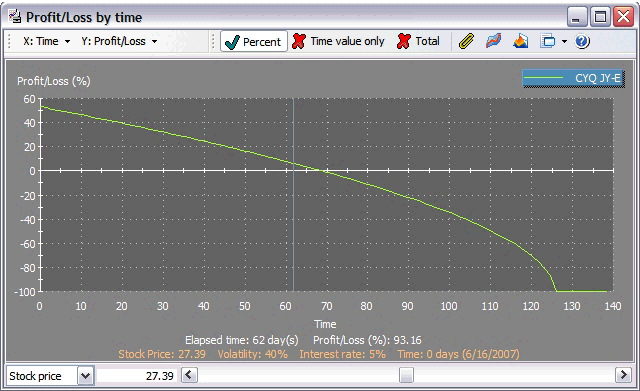Screen dimensions: 640x391
Task: Click the window layout icon
Action: [548, 41]
